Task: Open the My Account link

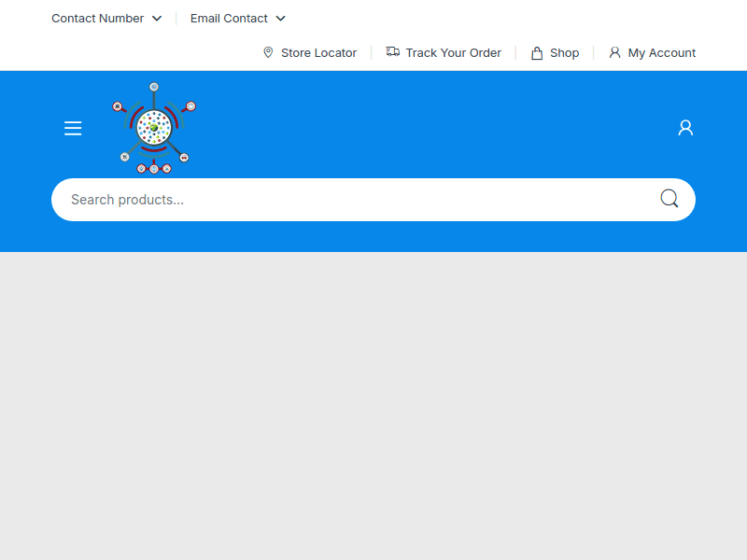Action: [661, 53]
